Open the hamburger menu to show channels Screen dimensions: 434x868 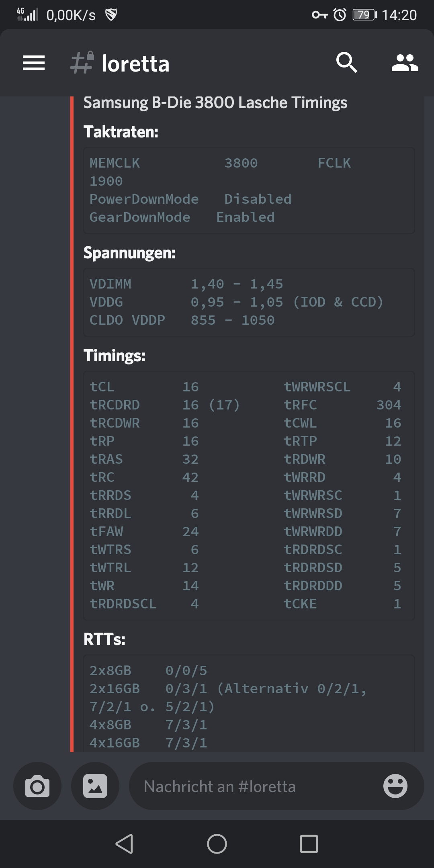pos(34,63)
